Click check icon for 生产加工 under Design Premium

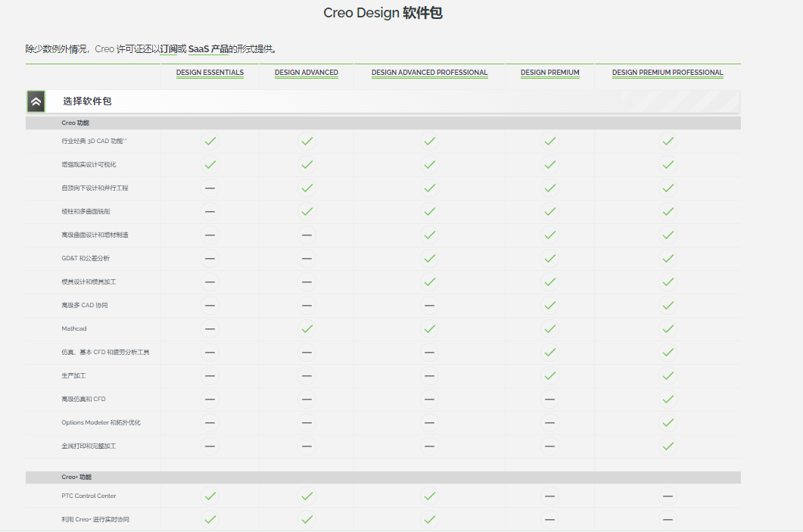(550, 376)
